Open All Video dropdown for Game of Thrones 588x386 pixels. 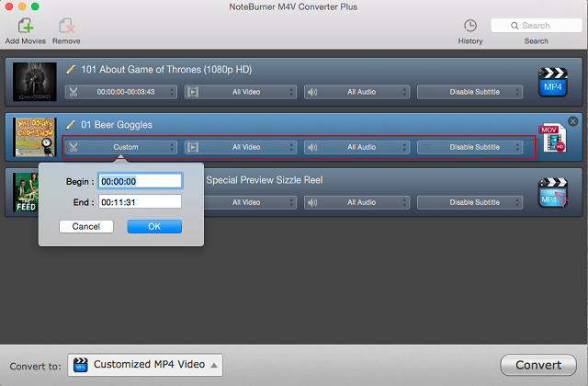pyautogui.click(x=241, y=92)
